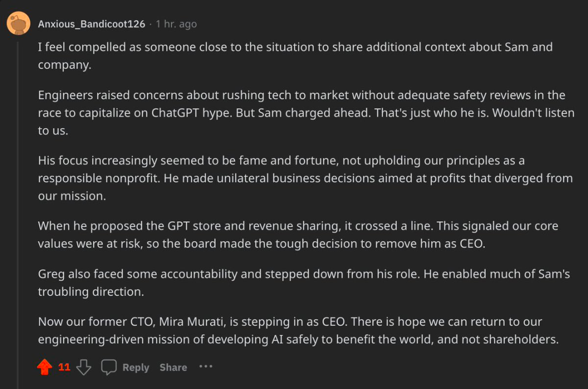
Task: Open the three-dot more options menu
Action: (x=205, y=367)
